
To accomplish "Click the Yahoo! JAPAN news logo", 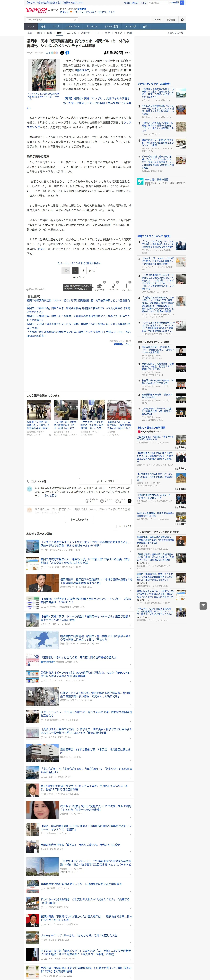I will 42,10.
